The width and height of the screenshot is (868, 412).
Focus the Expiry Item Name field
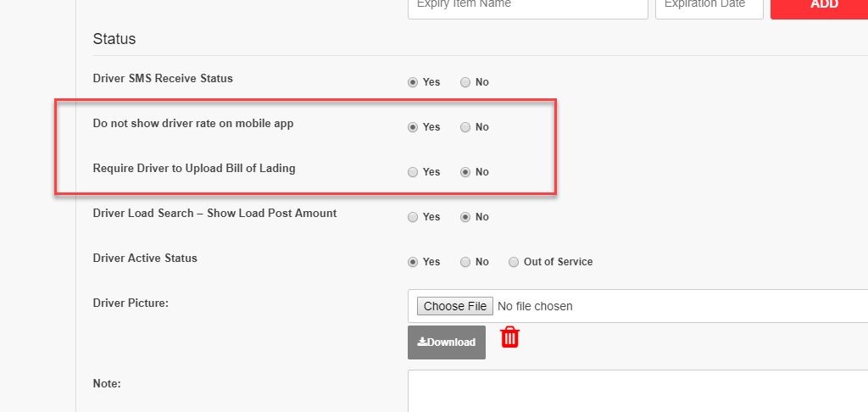click(x=528, y=7)
